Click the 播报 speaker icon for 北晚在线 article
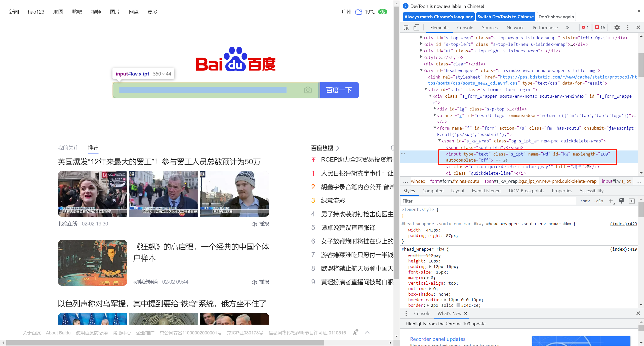The width and height of the screenshot is (644, 346). tap(254, 224)
